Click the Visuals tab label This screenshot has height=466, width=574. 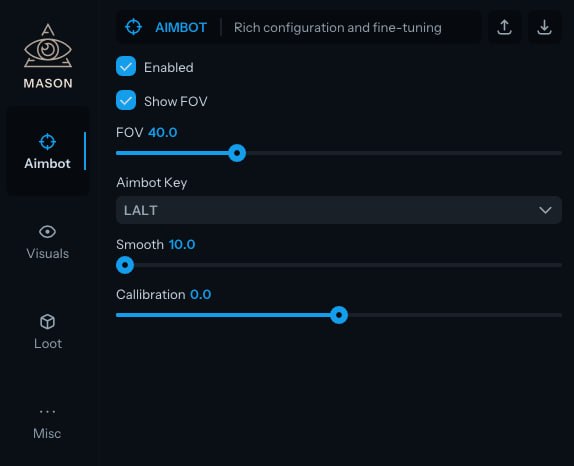[48, 253]
